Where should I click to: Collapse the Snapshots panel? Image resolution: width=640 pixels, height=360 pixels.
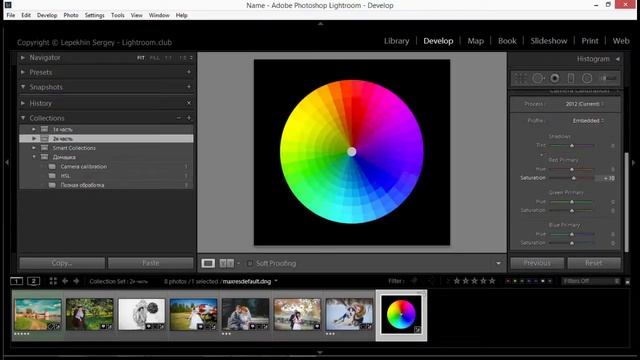click(23, 87)
